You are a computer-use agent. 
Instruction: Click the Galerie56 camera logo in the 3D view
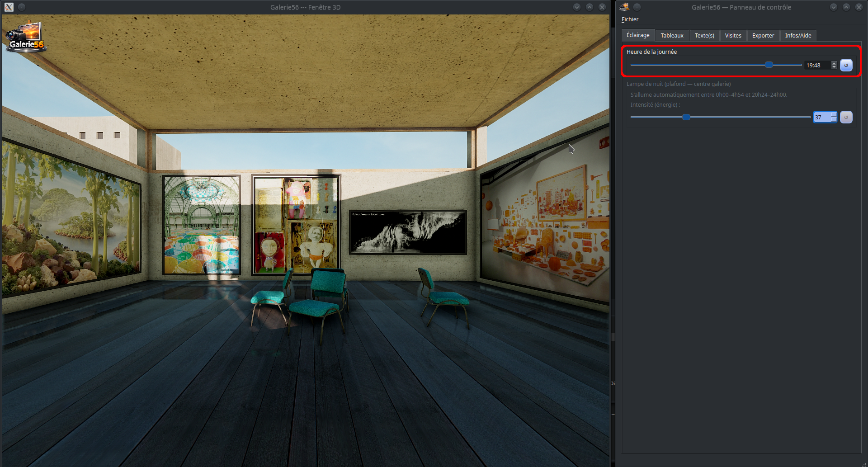coord(25,37)
